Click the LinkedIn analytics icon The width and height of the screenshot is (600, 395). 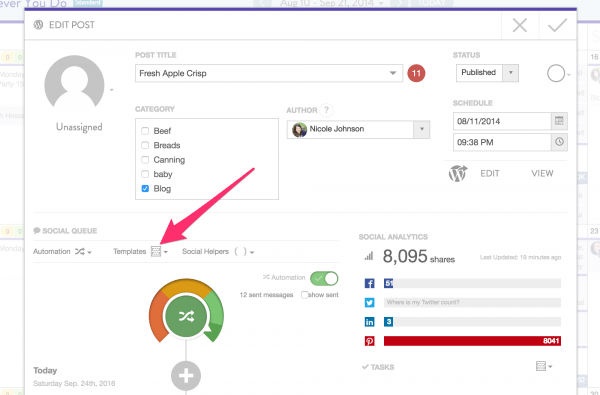(x=369, y=322)
